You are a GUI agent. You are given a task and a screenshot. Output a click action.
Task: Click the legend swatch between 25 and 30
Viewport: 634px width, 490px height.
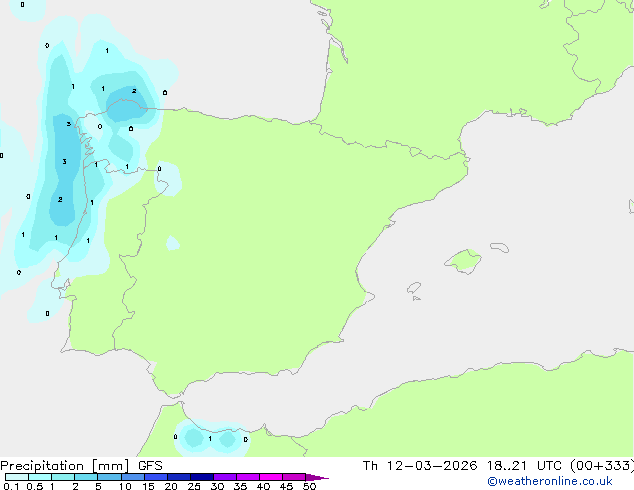pos(201,477)
